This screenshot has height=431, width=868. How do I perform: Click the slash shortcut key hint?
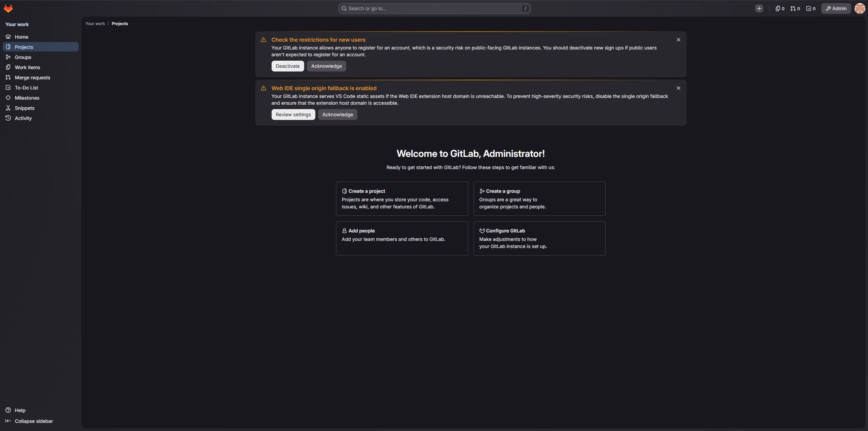tap(525, 8)
